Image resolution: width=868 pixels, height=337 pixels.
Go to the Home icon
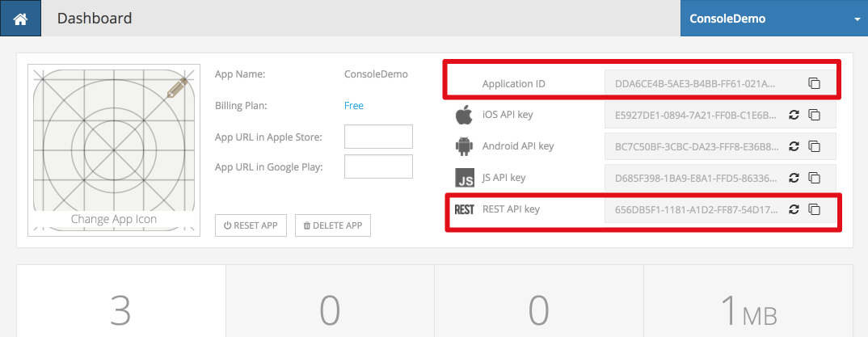coord(20,19)
